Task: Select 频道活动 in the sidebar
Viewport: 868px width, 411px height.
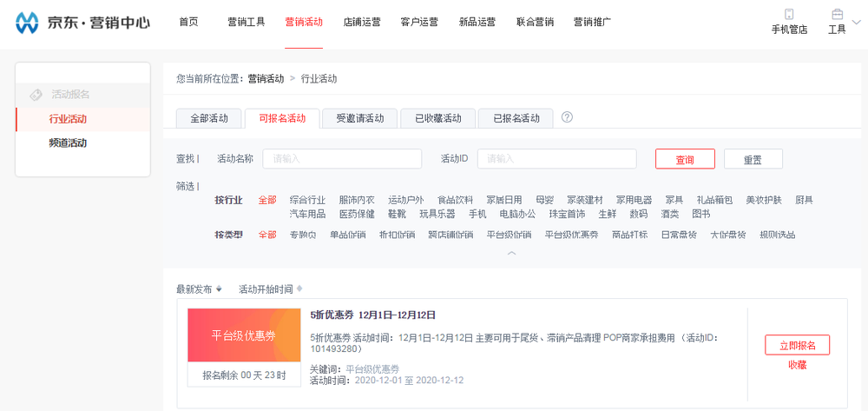Action: [x=68, y=143]
